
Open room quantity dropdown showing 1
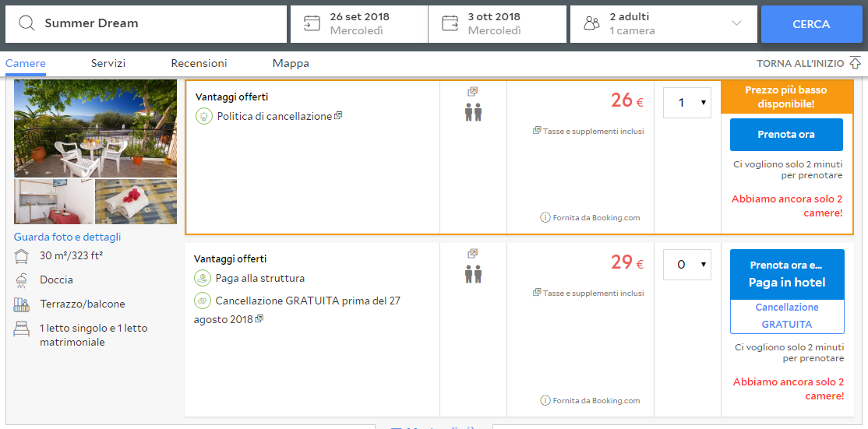click(x=686, y=103)
